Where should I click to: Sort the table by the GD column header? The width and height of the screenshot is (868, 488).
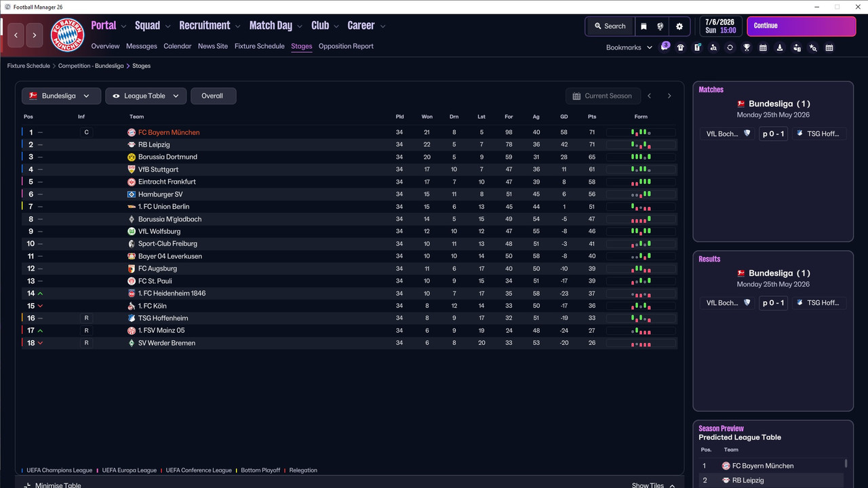pos(564,117)
